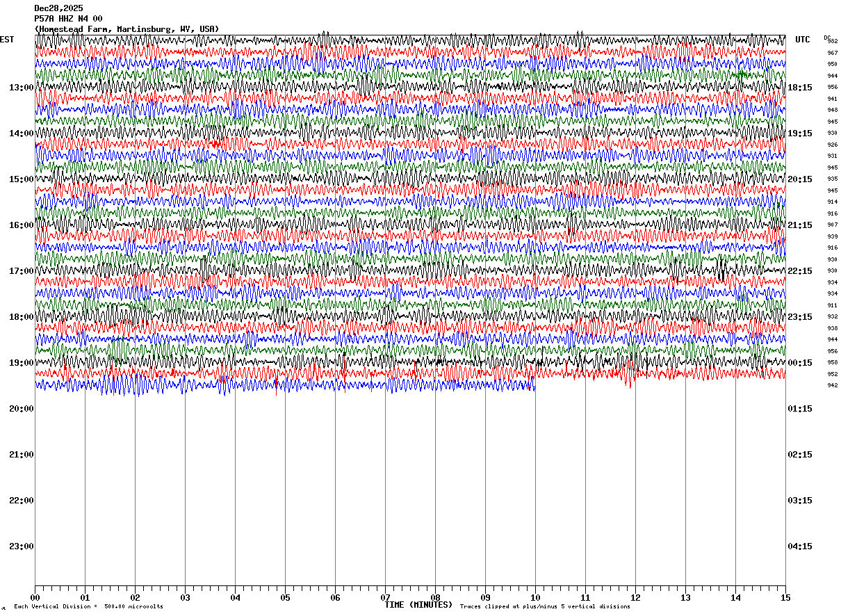This screenshot has height=616, width=841.
Task: Click minute tick label 04 on time axis
Action: 235,597
